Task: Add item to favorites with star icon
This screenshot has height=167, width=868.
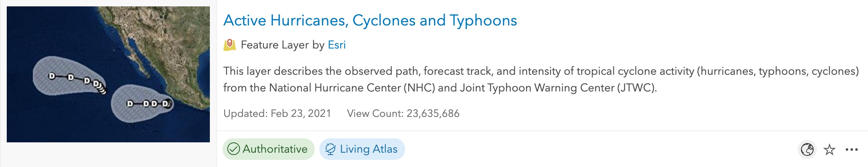Action: pyautogui.click(x=829, y=150)
